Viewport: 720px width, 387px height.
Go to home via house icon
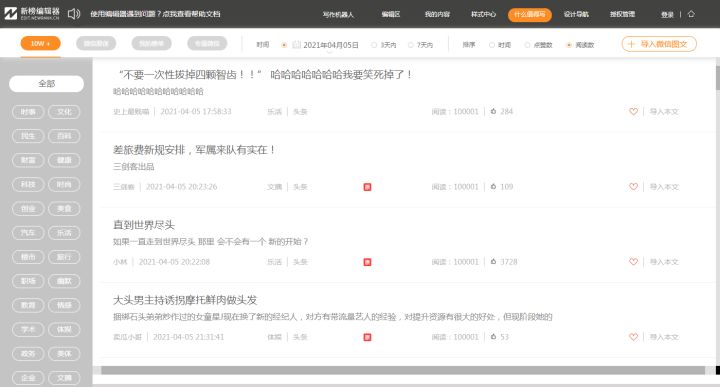pos(691,14)
